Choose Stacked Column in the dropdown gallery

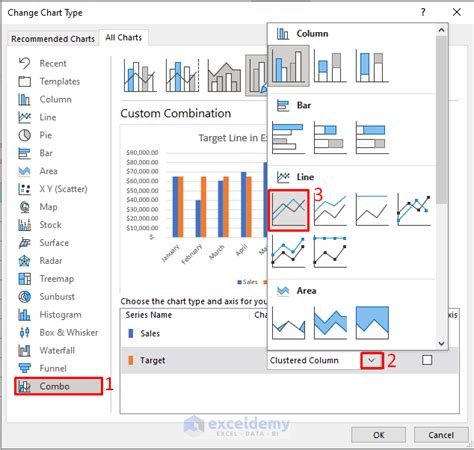point(330,66)
